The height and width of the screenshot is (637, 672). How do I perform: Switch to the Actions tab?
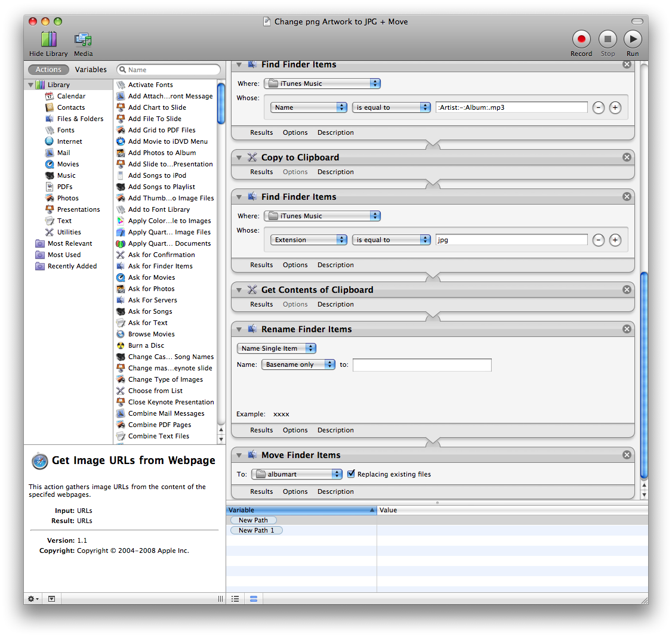[48, 69]
